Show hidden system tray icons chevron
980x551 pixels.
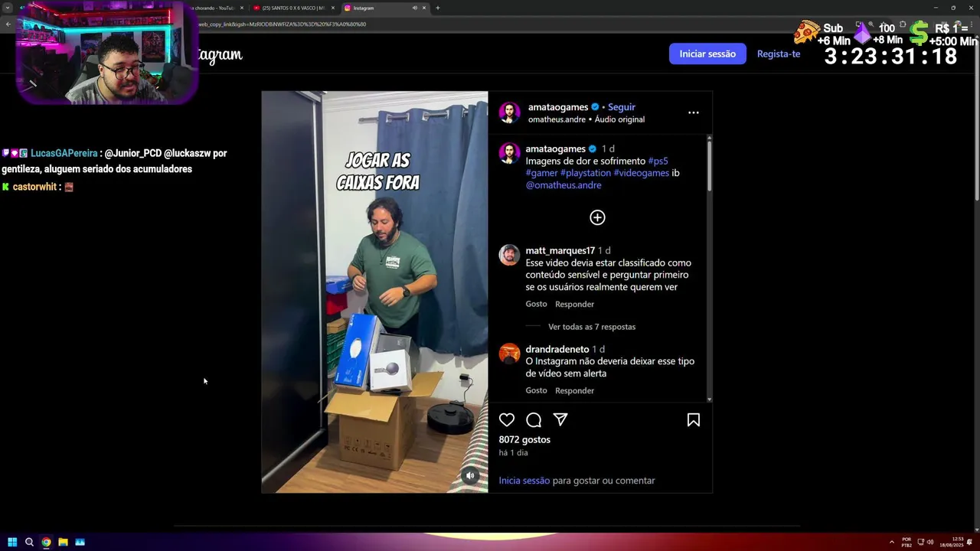[892, 542]
